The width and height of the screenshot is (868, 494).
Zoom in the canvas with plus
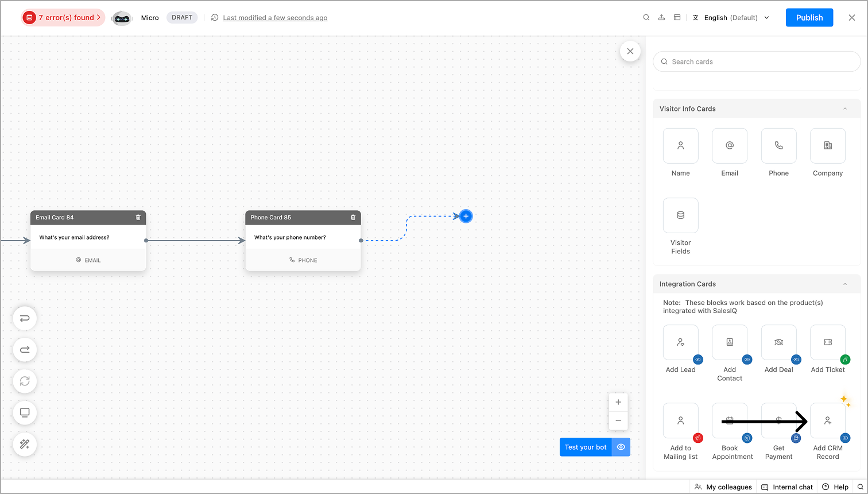(x=618, y=402)
